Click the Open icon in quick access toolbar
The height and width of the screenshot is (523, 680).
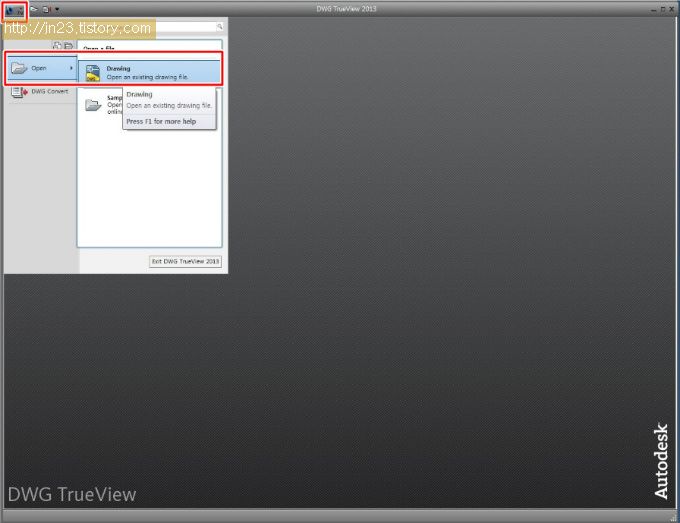click(x=34, y=9)
